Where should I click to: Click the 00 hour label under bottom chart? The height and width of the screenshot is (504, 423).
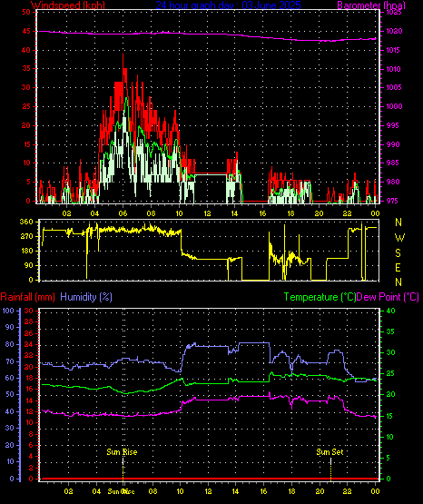(375, 491)
